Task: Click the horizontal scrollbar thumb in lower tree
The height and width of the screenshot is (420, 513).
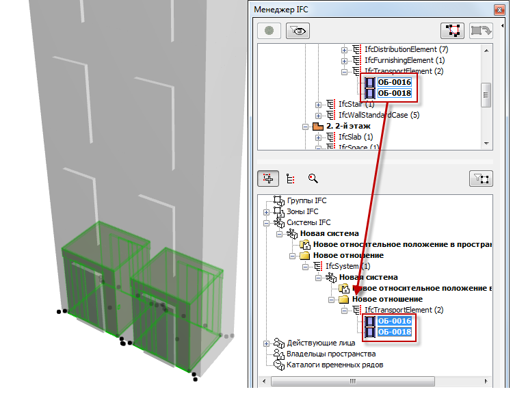Action: tap(353, 382)
